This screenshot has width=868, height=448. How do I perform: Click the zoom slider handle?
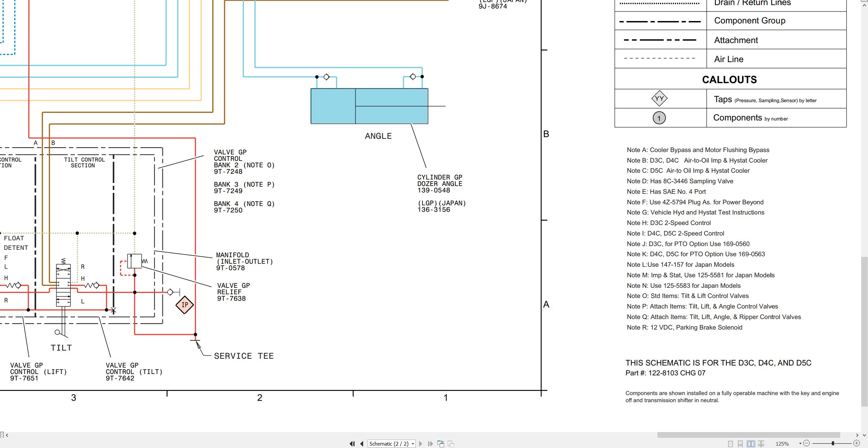pyautogui.click(x=833, y=443)
